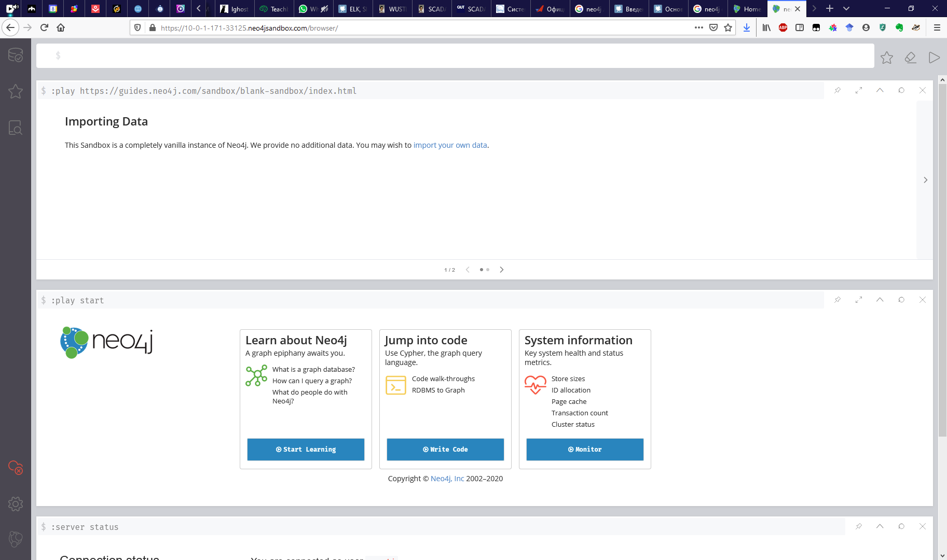Open the Database Information sidebar icon

point(16,55)
